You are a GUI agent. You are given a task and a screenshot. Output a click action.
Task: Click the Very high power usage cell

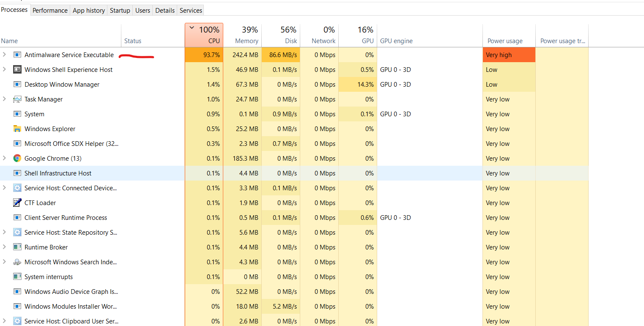coord(509,55)
